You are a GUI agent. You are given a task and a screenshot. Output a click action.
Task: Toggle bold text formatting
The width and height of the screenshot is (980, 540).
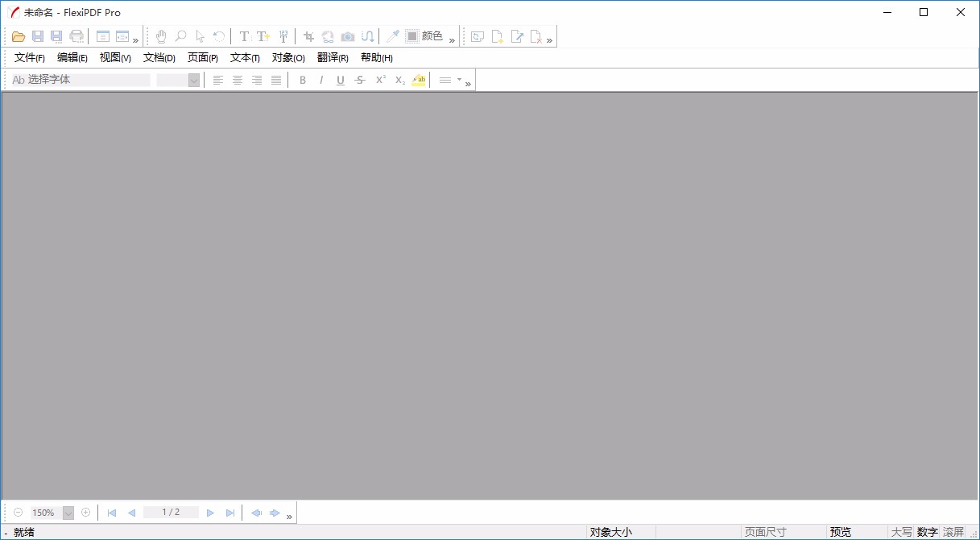click(x=303, y=80)
